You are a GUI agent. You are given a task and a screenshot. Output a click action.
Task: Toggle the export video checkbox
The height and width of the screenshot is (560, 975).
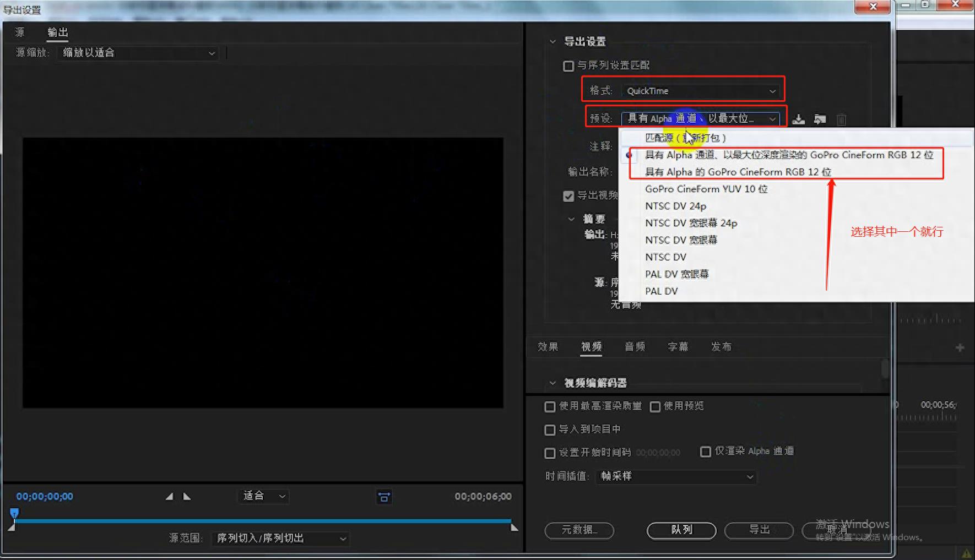pyautogui.click(x=568, y=196)
